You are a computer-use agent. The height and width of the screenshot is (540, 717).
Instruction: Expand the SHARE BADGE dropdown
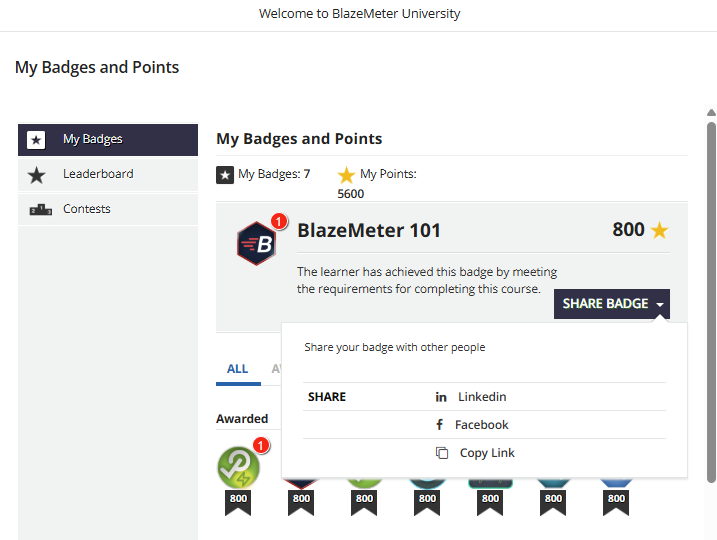pos(612,304)
